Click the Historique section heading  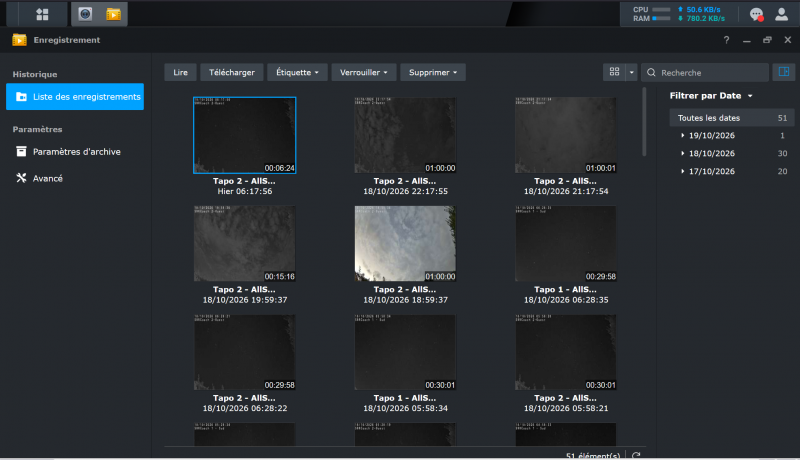tap(35, 74)
